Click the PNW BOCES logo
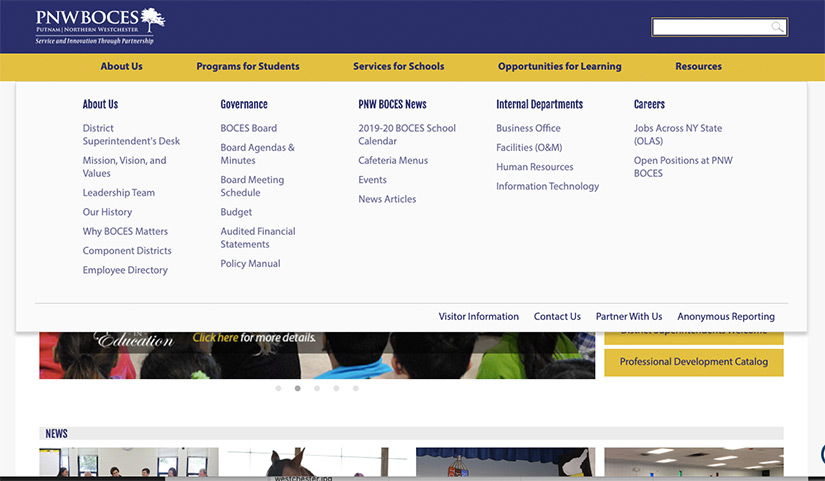 click(100, 26)
